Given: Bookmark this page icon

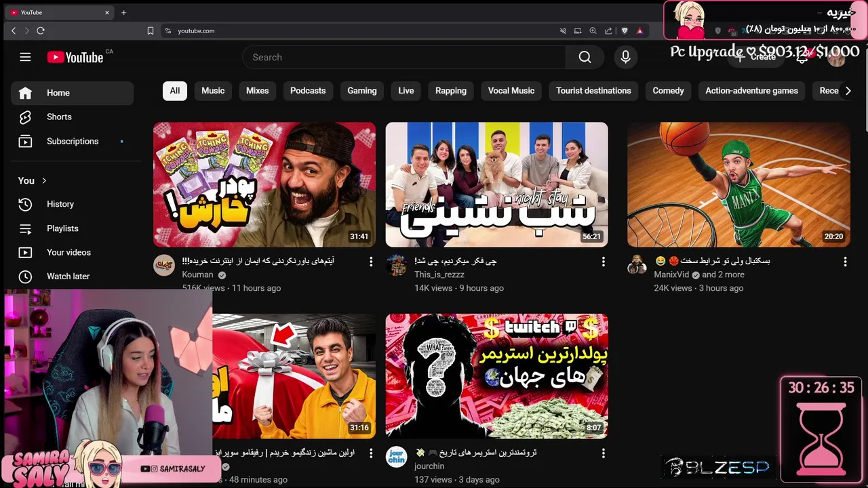Looking at the screenshot, I should [151, 30].
